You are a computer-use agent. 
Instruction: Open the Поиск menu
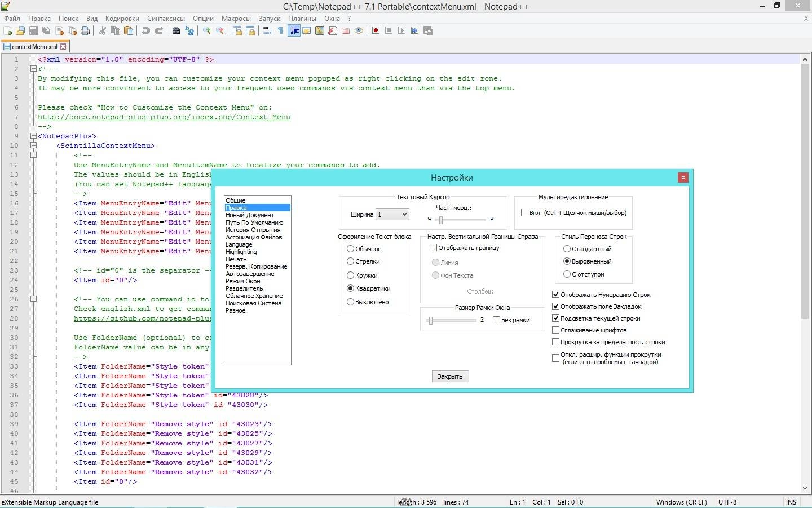tap(68, 18)
